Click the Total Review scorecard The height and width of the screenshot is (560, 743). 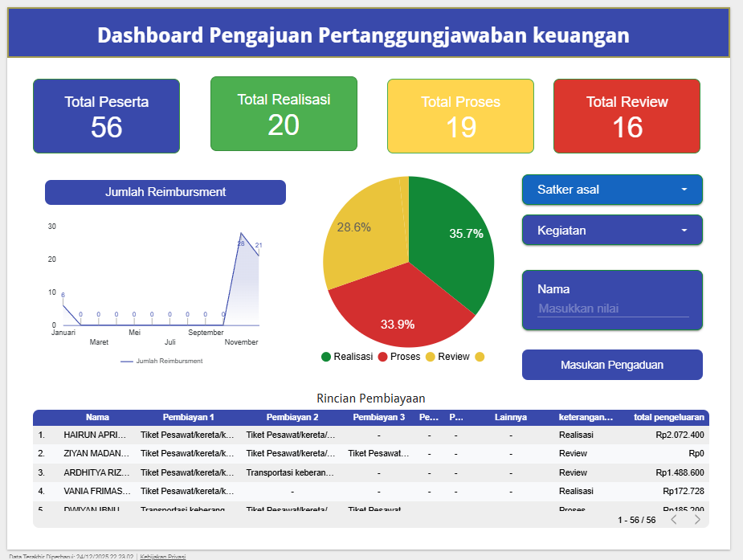point(627,116)
